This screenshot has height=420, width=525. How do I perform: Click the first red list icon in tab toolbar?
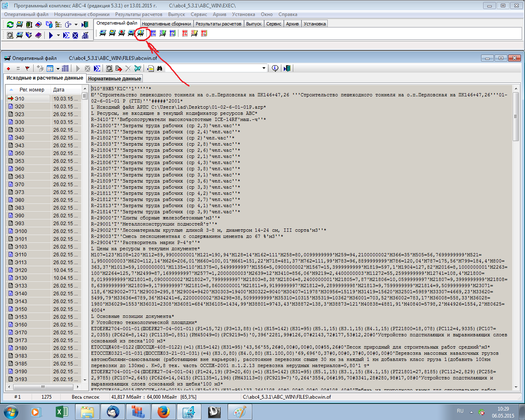click(x=185, y=33)
